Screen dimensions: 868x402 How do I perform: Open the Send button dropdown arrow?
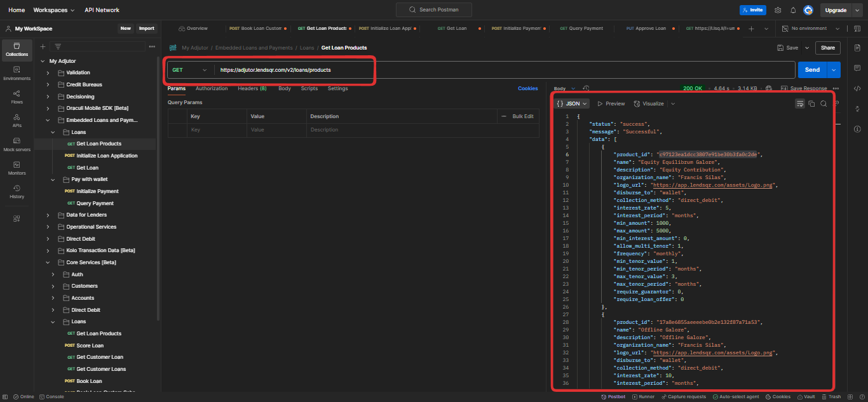click(x=834, y=70)
